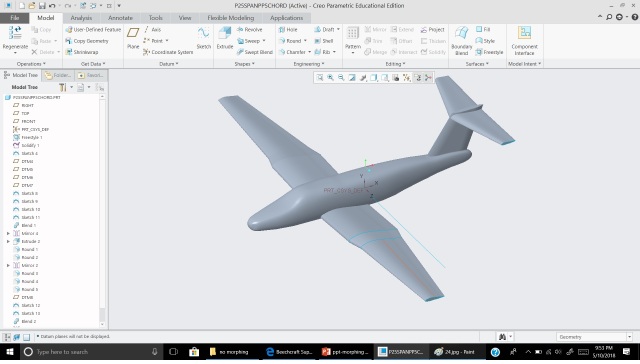640x364 pixels.
Task: Open the Surfaces group dropdown
Action: pos(477,64)
